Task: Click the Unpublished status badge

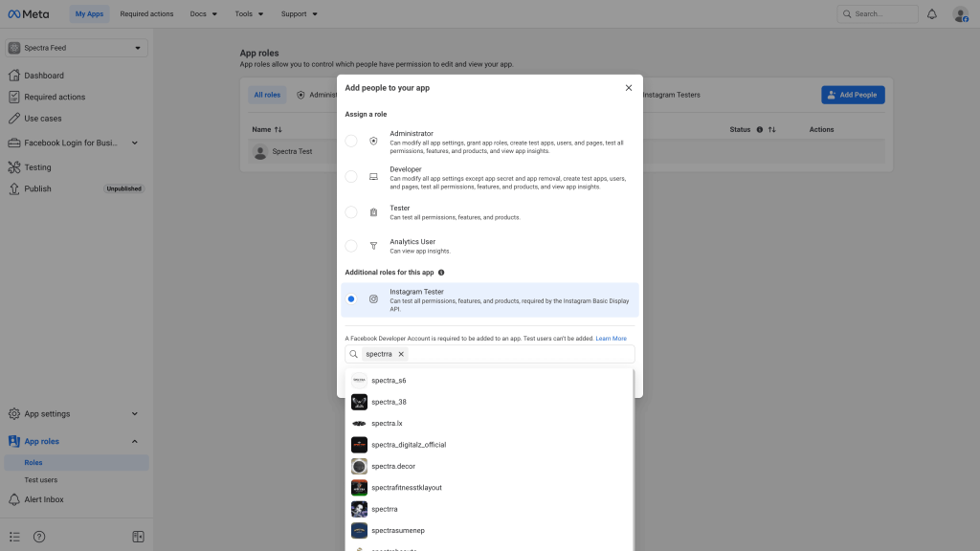Action: click(x=123, y=188)
